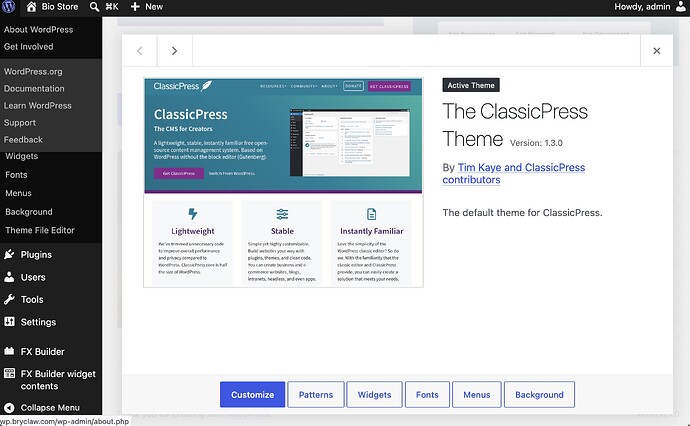Viewport: 690px width, 426px height.
Task: Show the next theme with right arrow
Action: pyautogui.click(x=174, y=51)
